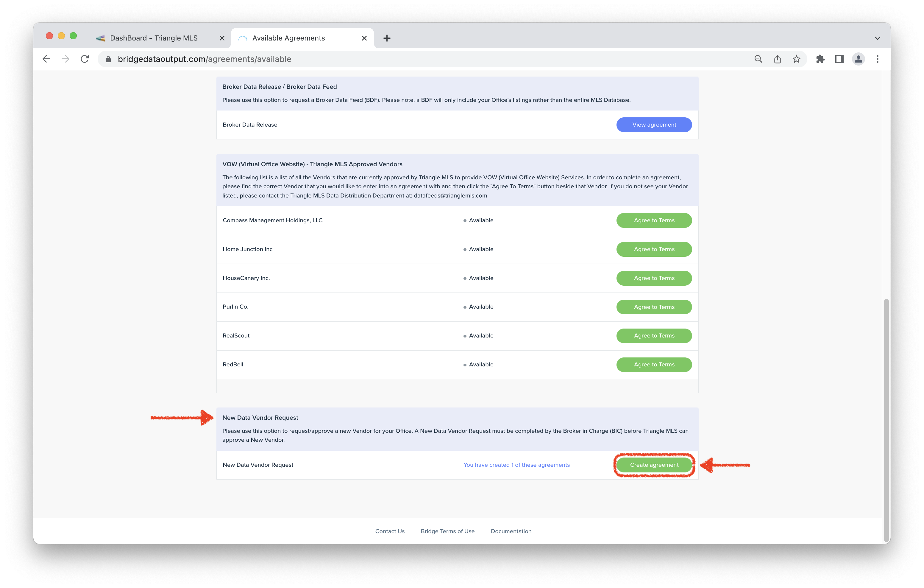Open a new browser tab
Screen dimensions: 924x588
[387, 38]
